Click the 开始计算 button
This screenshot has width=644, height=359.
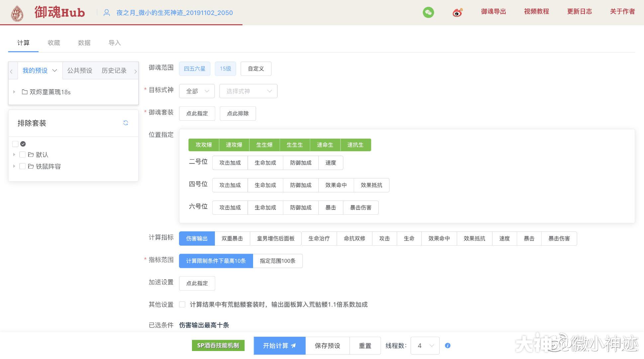point(280,346)
